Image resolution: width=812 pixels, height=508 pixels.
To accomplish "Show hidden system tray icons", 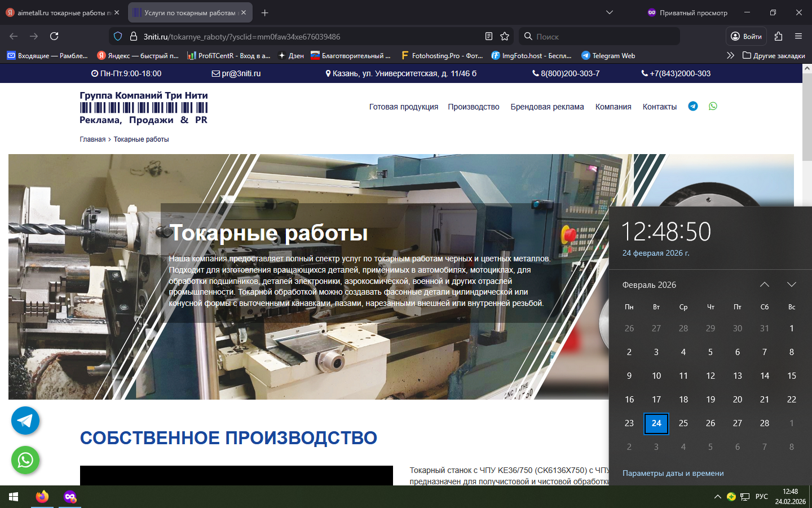I will pos(717,497).
